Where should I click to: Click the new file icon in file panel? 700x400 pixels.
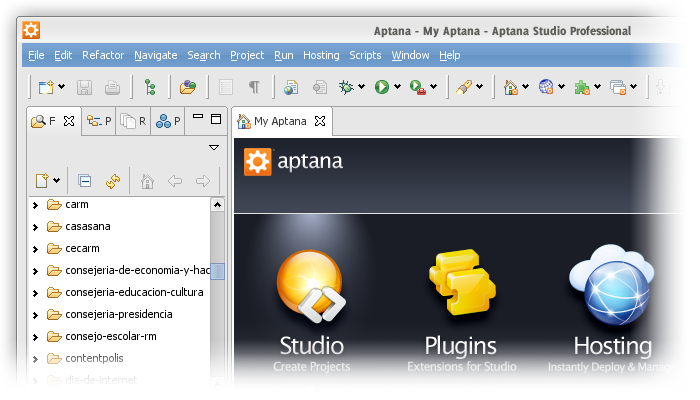(x=42, y=181)
